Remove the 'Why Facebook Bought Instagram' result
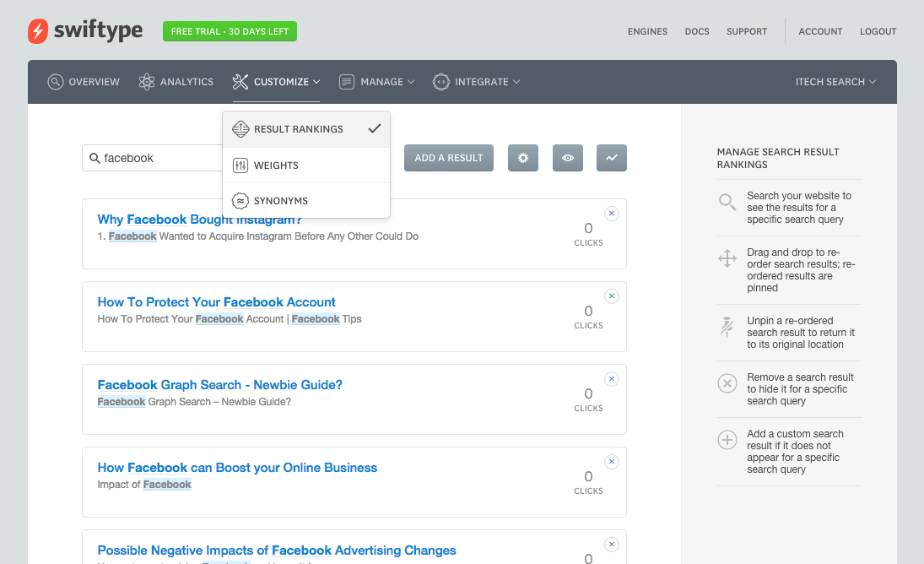 click(x=612, y=214)
